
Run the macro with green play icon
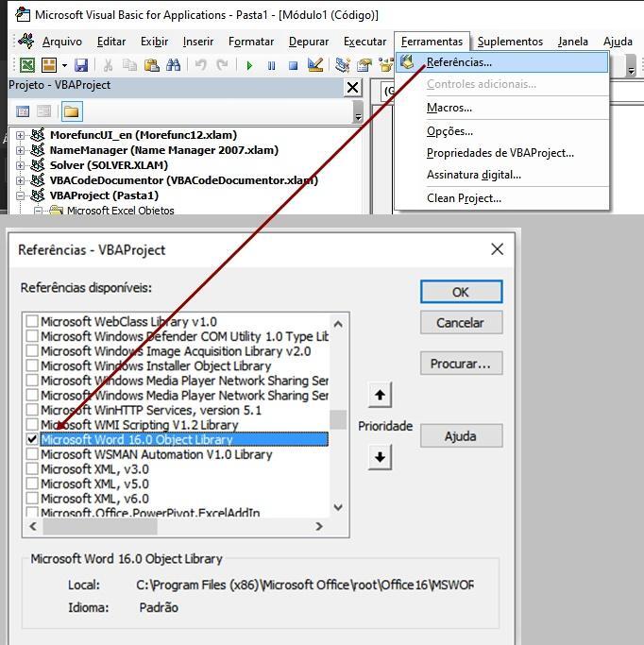[249, 65]
